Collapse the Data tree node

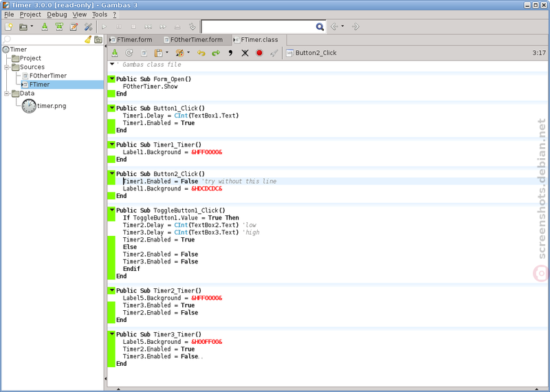tap(6, 93)
